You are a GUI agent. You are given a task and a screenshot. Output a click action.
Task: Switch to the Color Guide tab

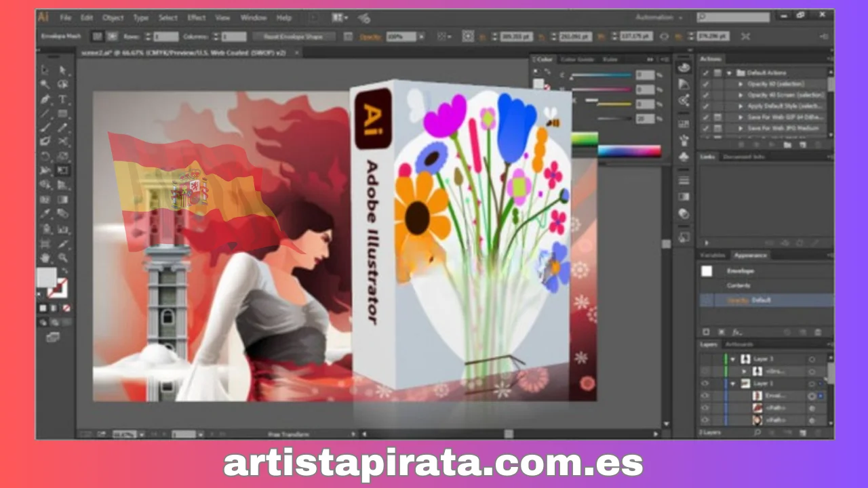pyautogui.click(x=577, y=60)
